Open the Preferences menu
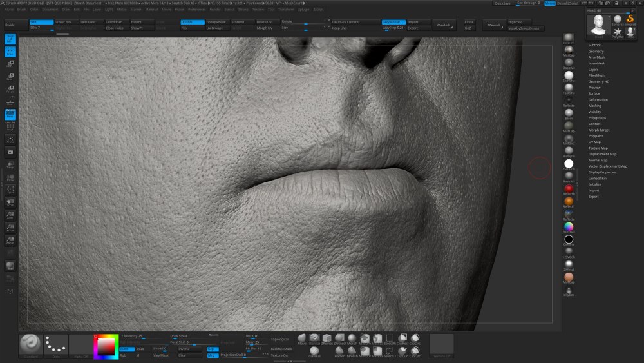Screen dimensions: 644x363 point(196,10)
